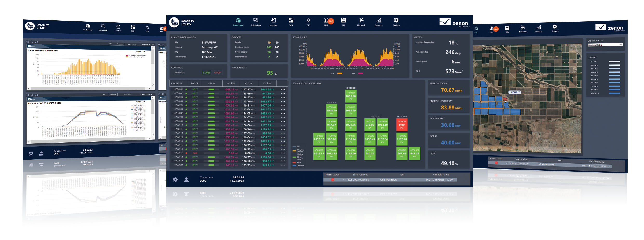Click the =PCU017 label on the GIS map
Screen dimensions: 644x240
coord(515,92)
